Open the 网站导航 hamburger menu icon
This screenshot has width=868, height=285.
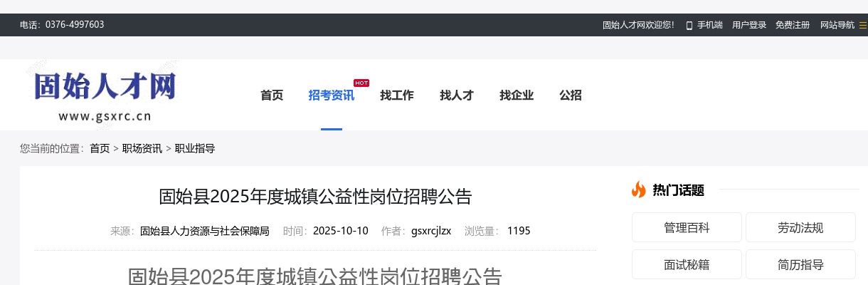click(862, 25)
